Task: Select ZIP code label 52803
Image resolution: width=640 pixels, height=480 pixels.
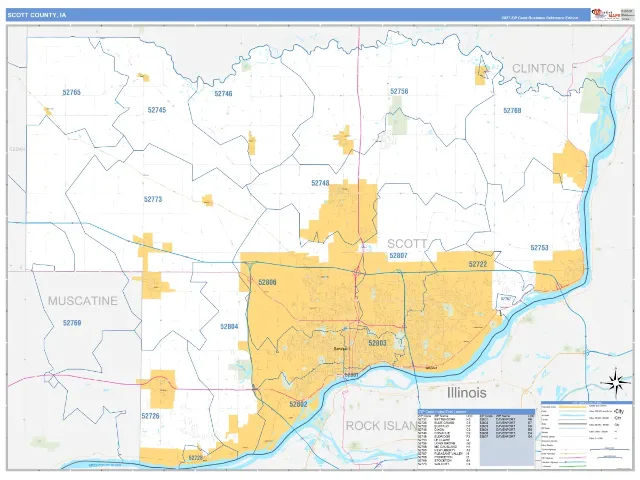Action: [377, 343]
